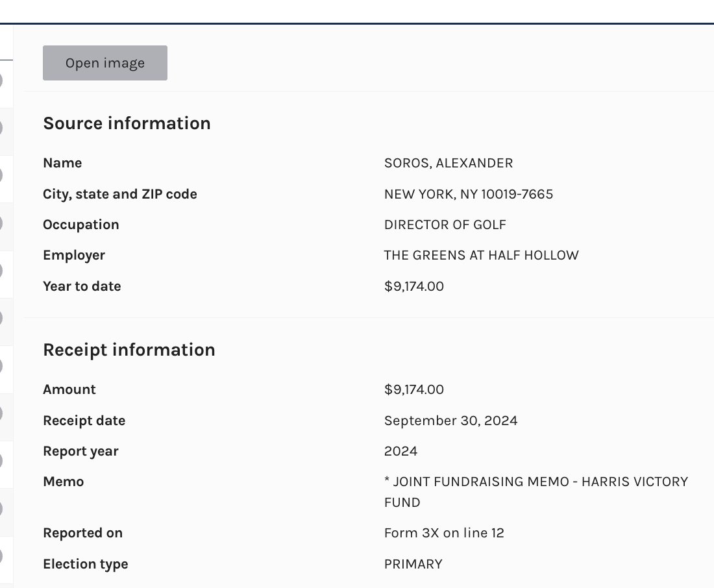Click the Amount value $9,174.00

[414, 389]
